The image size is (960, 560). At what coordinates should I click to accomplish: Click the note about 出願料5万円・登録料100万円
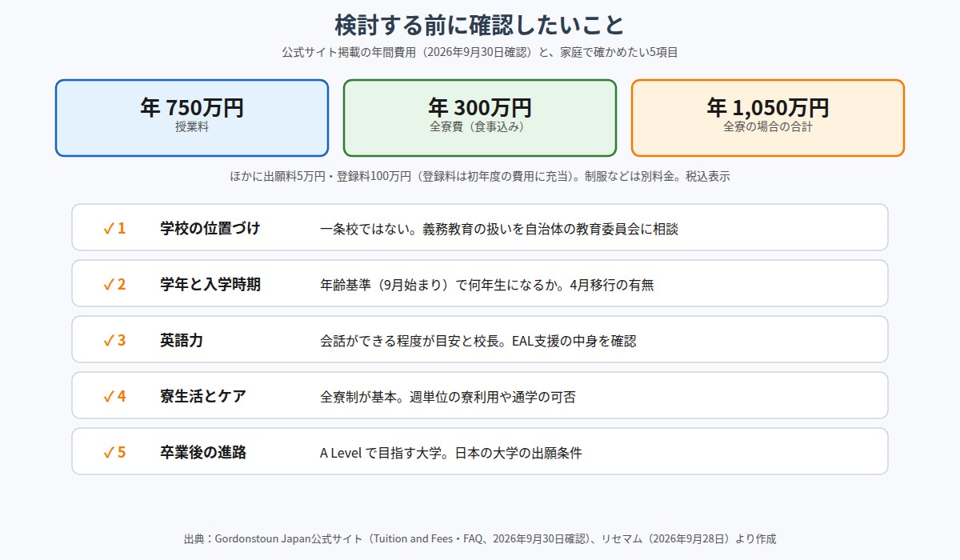[x=480, y=176]
